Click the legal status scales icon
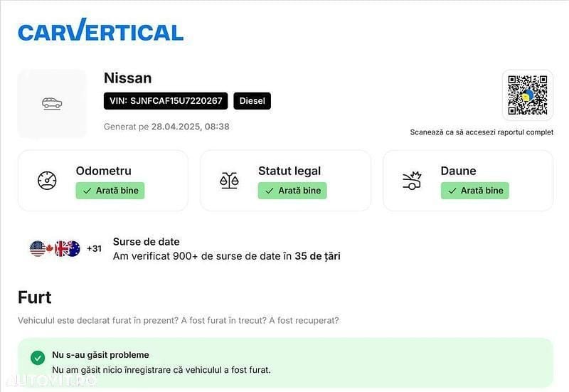This screenshot has height=392, width=569. pyautogui.click(x=229, y=181)
